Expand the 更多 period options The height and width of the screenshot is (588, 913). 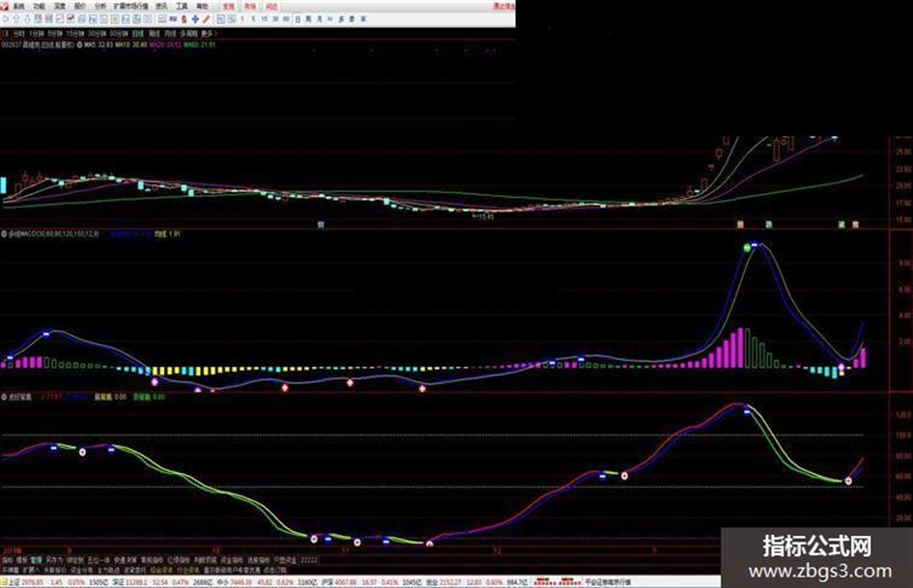208,34
